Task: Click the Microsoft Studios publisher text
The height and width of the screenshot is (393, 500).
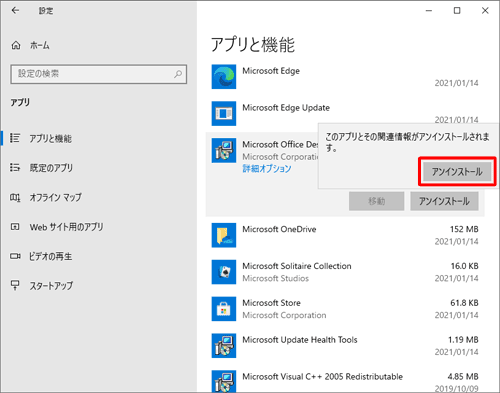Action: (275, 278)
